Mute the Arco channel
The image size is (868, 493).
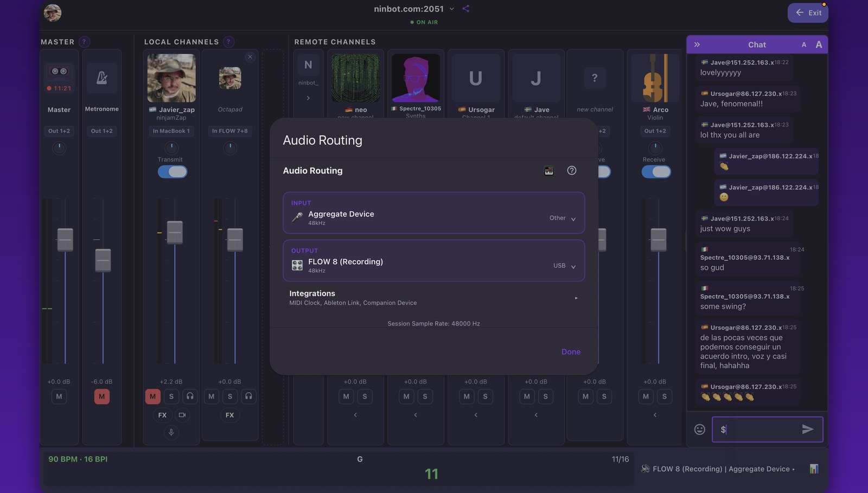(x=646, y=396)
